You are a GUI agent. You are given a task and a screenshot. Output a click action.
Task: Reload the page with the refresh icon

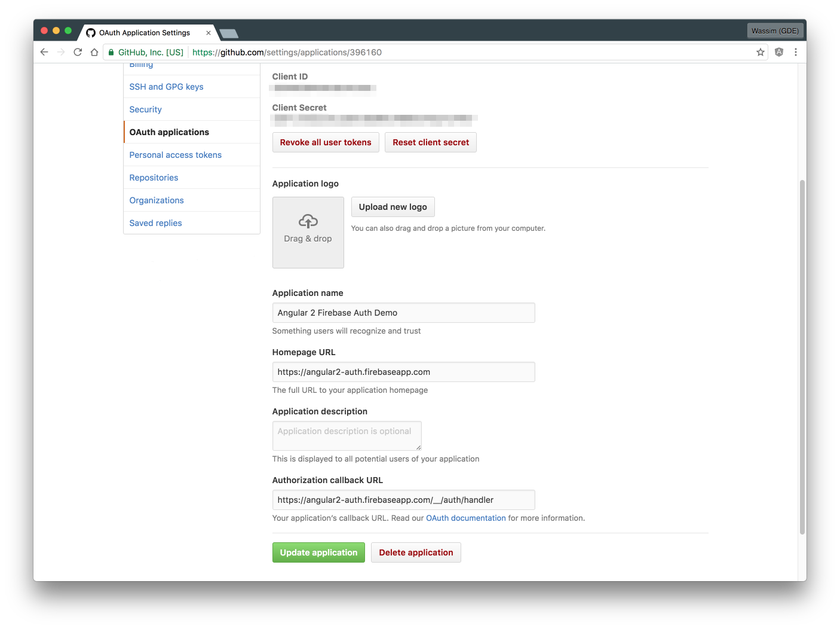pos(78,52)
